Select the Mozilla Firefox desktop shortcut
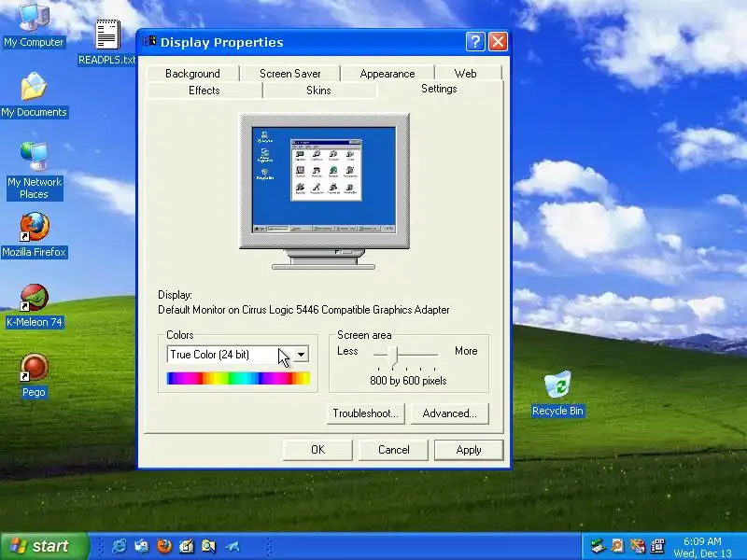Viewport: 747px width, 560px height. coord(34,235)
